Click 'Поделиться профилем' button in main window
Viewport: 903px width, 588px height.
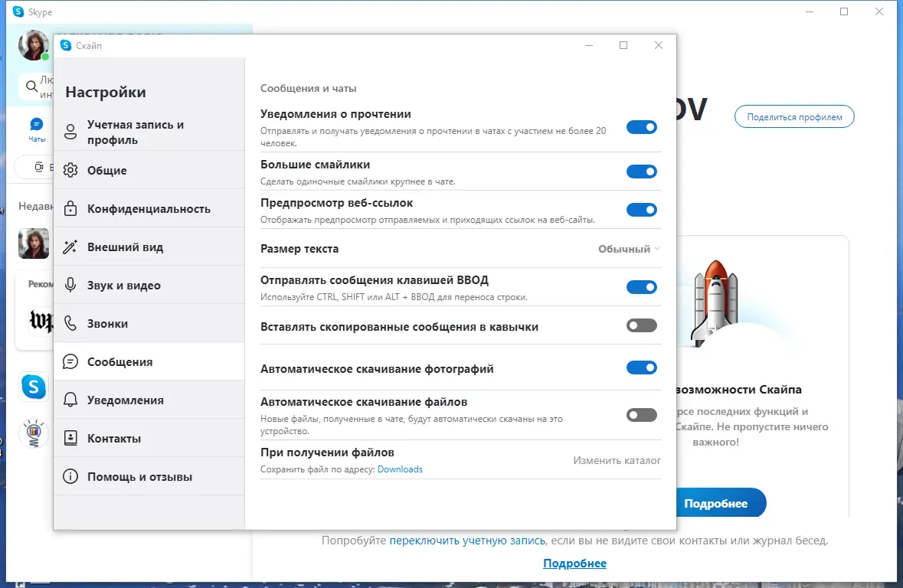point(794,117)
